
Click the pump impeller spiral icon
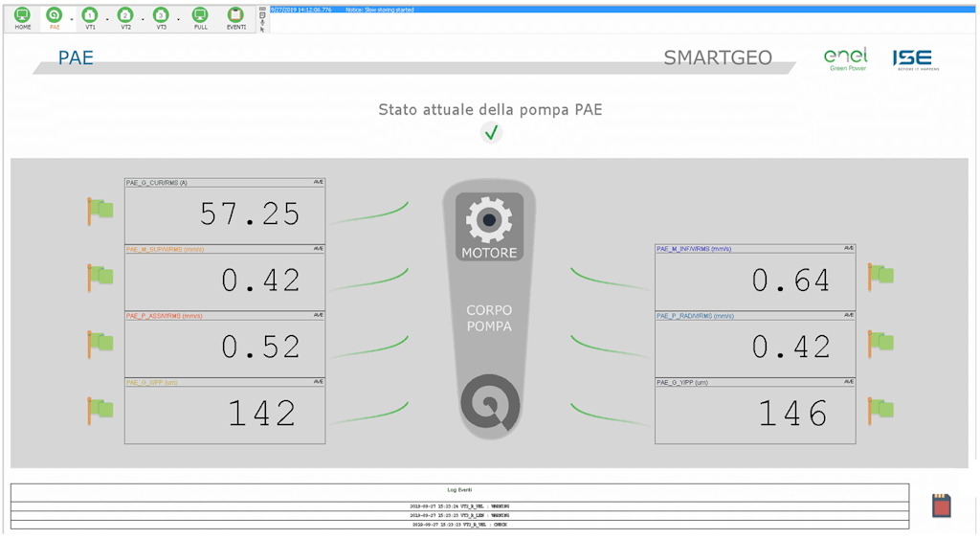point(490,404)
